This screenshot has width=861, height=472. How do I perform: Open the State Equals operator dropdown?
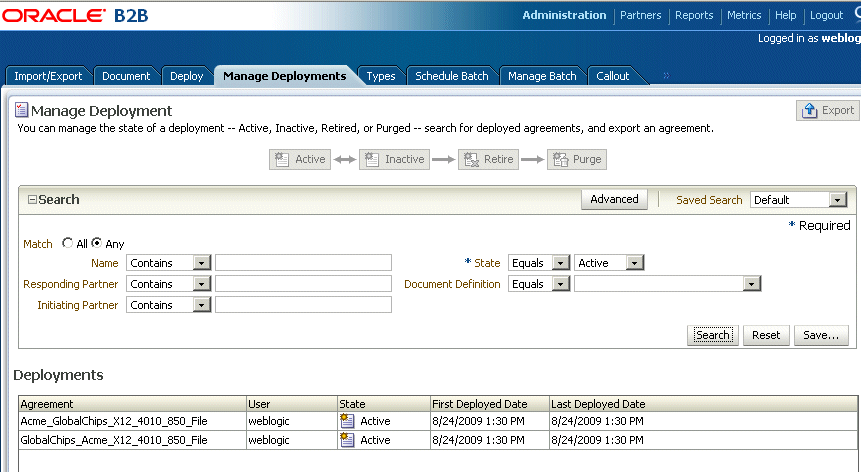click(539, 263)
